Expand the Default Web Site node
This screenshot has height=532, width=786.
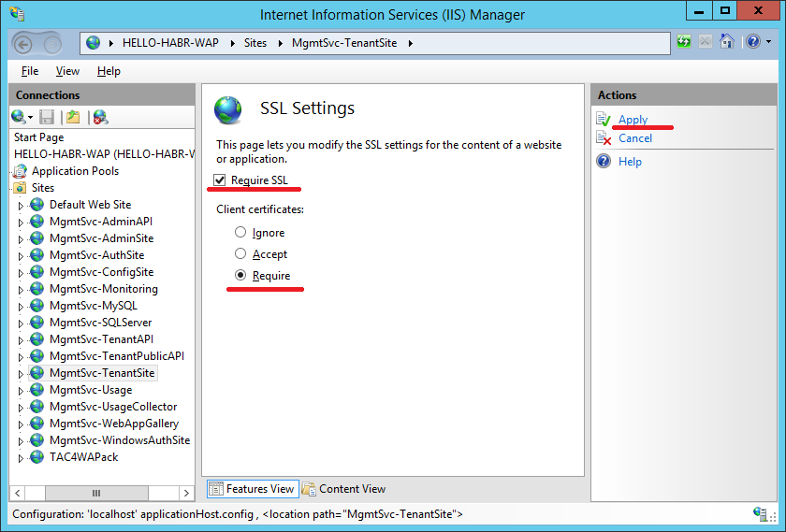[x=21, y=206]
